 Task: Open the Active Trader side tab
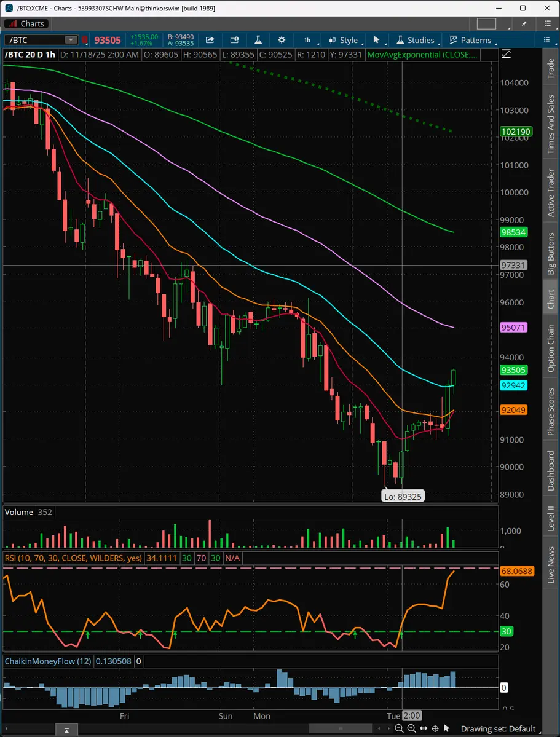tap(551, 193)
